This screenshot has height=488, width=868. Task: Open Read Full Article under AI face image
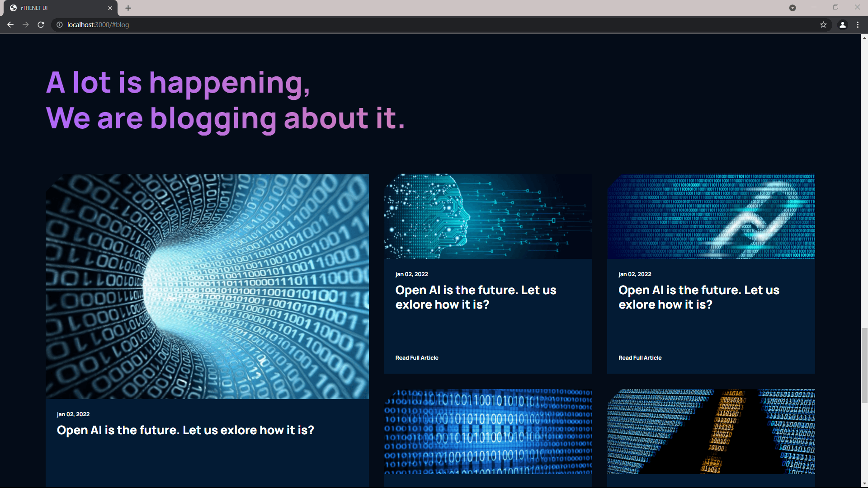click(416, 357)
